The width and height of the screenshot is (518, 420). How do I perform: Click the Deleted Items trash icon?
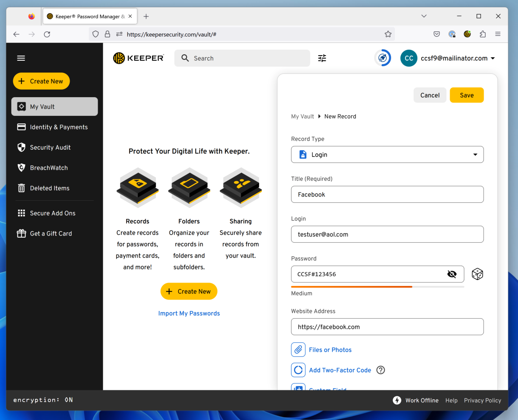(21, 188)
